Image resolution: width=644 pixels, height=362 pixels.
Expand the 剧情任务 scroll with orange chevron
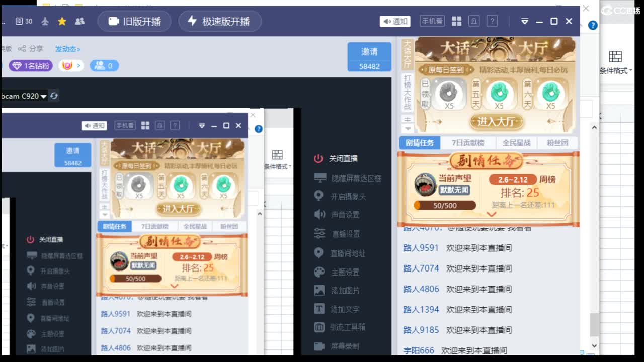point(492,214)
